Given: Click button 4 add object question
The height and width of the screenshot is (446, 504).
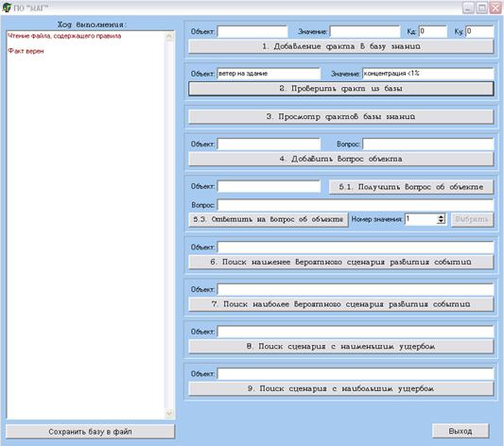Looking at the screenshot, I should point(340,159).
